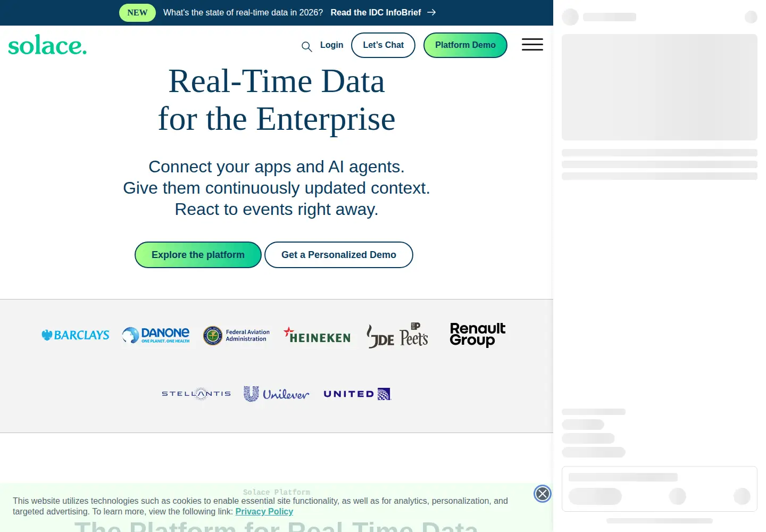Click the Renault Group logo
Viewport: 766px width, 532px height.
tap(478, 335)
